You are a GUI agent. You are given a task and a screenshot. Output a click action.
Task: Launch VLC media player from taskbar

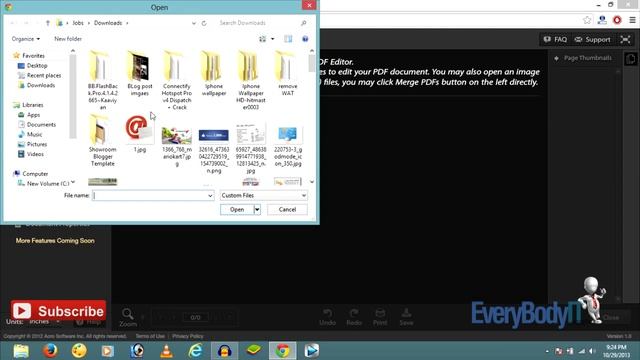point(166,351)
